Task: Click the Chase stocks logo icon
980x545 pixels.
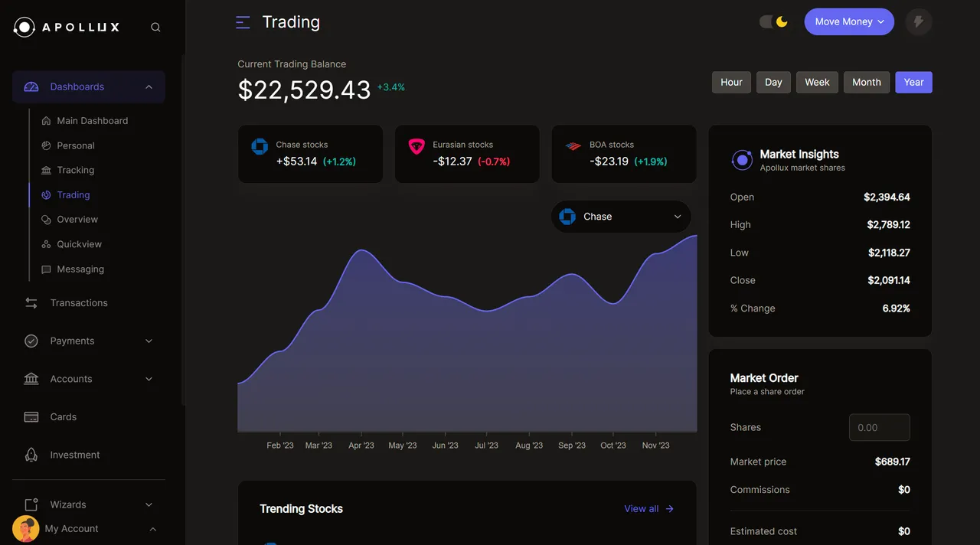Action: 261,147
